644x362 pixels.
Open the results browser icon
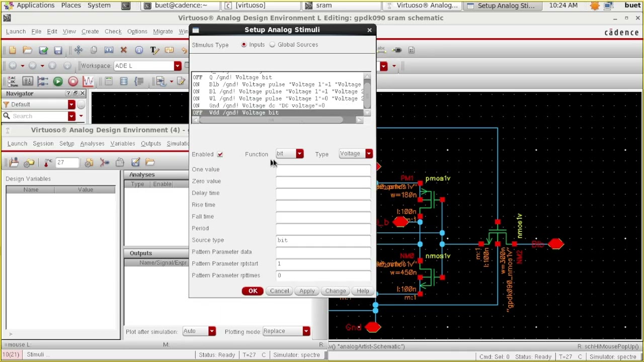(124, 81)
